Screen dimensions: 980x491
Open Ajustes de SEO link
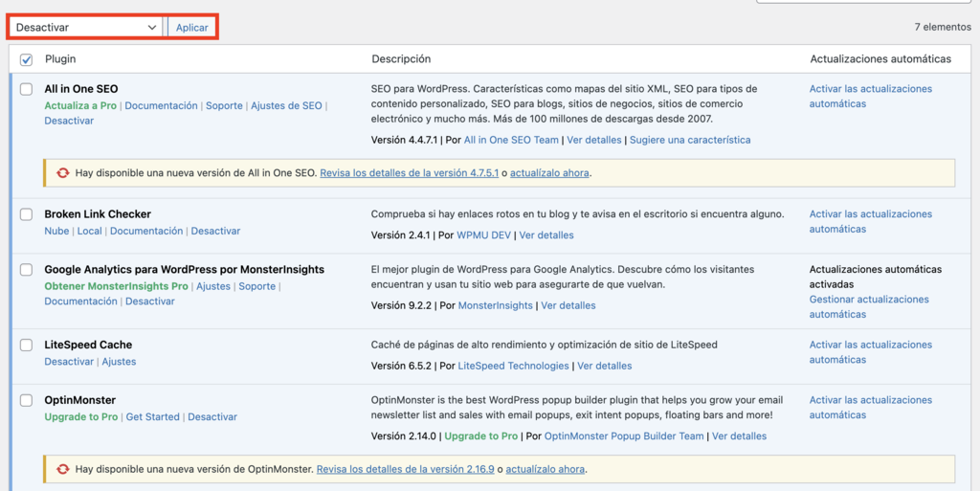(x=286, y=105)
